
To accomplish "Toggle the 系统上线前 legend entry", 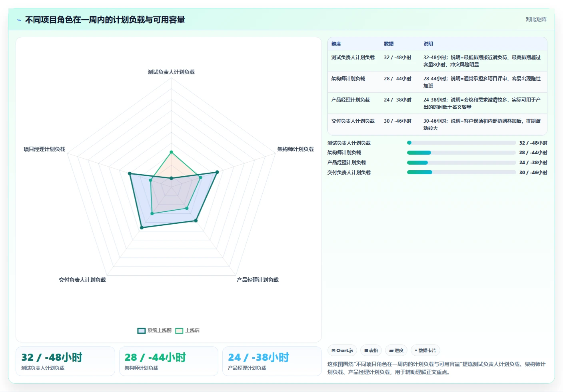I will [x=154, y=330].
